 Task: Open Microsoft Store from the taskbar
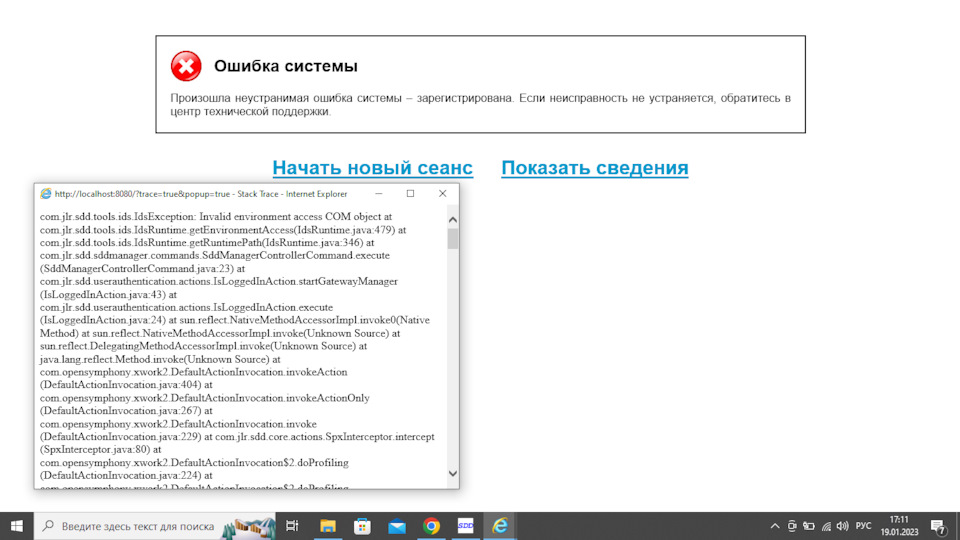(362, 526)
